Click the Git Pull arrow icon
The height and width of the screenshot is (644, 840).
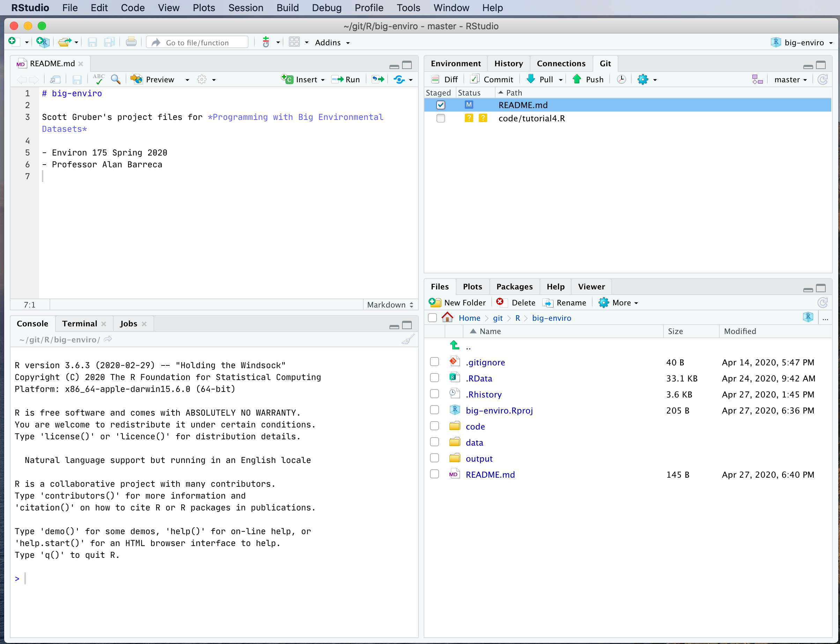coord(530,79)
